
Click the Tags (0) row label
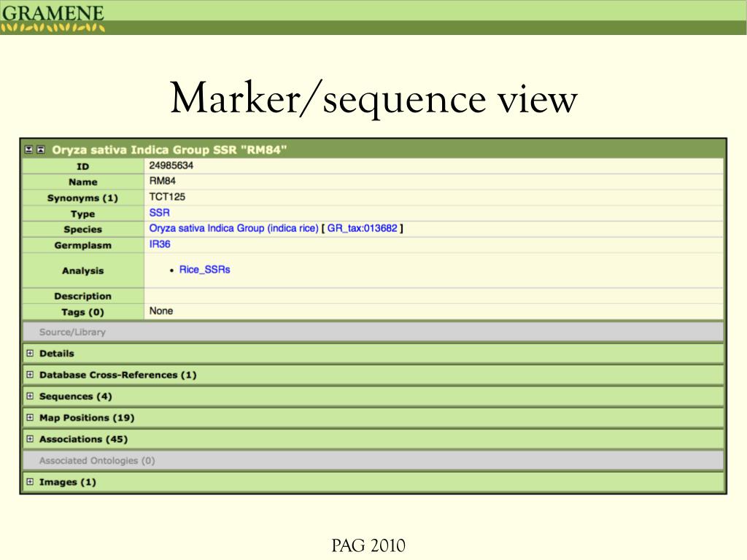(x=82, y=312)
